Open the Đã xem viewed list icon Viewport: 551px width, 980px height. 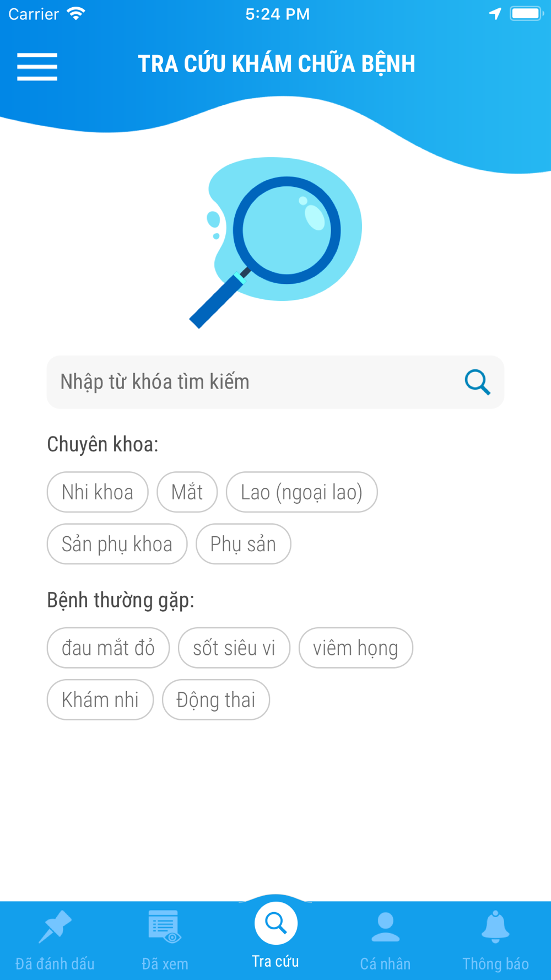click(165, 927)
